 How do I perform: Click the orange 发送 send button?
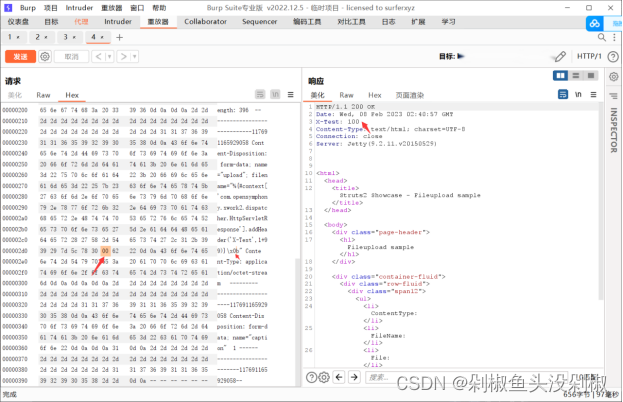tap(20, 56)
